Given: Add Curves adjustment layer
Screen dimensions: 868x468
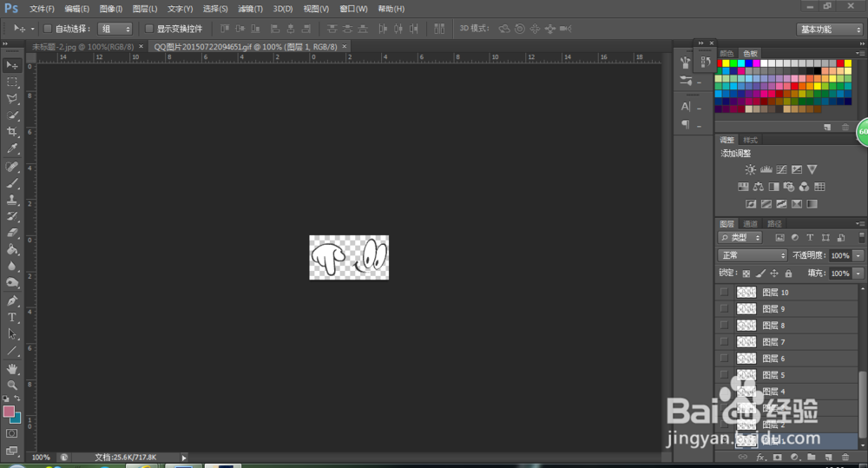Looking at the screenshot, I should 781,169.
